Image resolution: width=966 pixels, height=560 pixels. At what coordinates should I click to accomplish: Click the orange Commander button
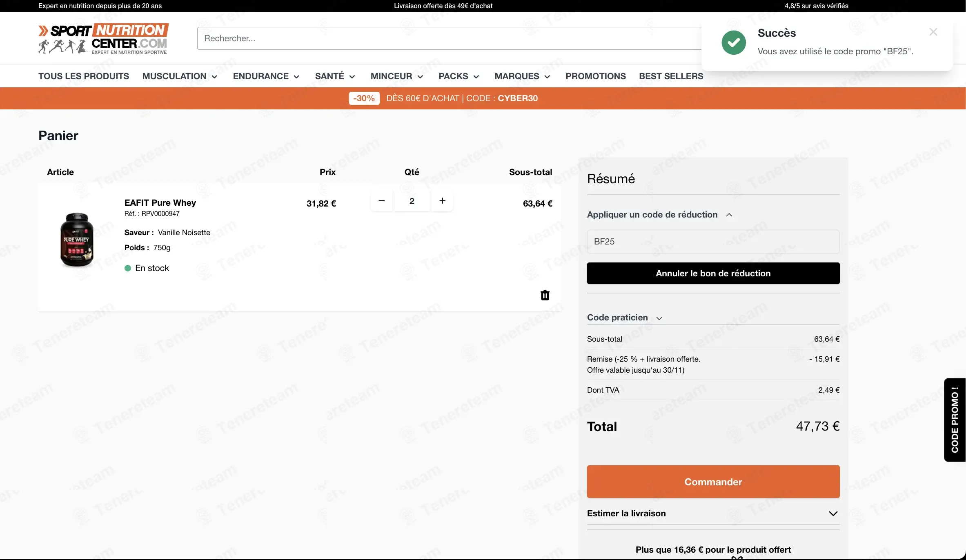[713, 482]
